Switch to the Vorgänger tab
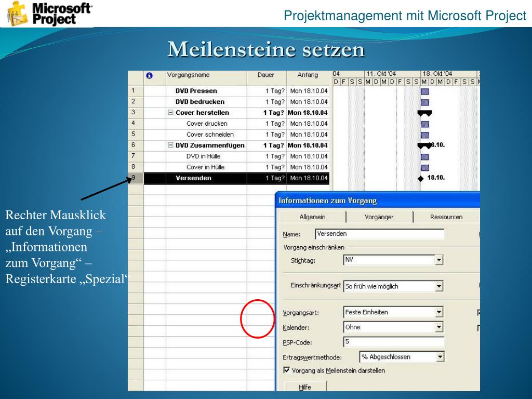This screenshot has width=532, height=399. tap(379, 217)
